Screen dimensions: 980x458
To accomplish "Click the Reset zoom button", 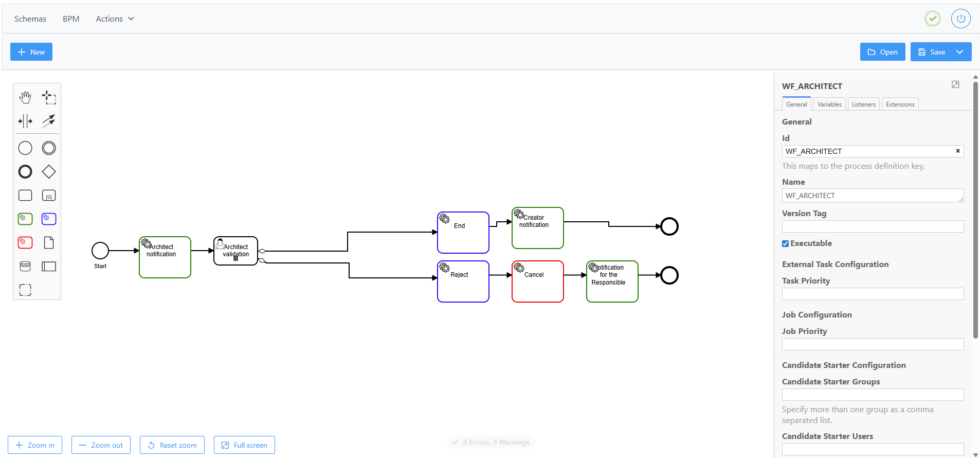I will pos(172,445).
